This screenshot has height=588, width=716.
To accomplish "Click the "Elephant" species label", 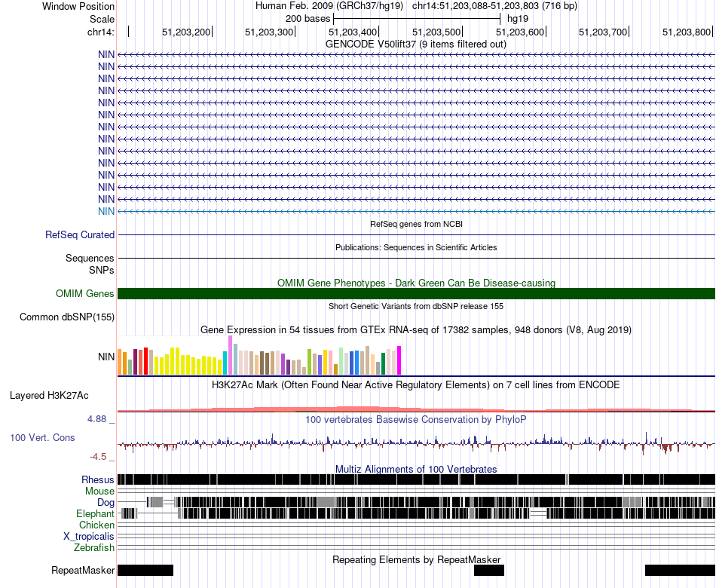I will [x=95, y=513].
